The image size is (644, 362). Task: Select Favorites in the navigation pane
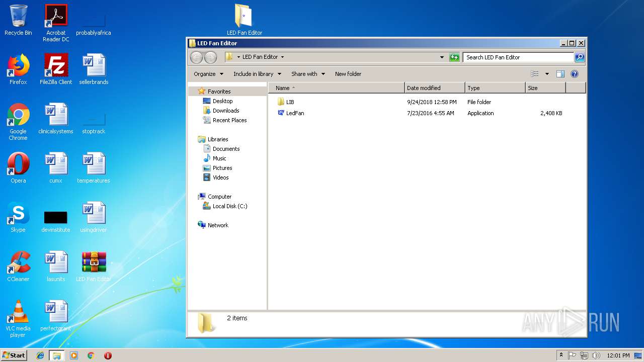(x=219, y=92)
